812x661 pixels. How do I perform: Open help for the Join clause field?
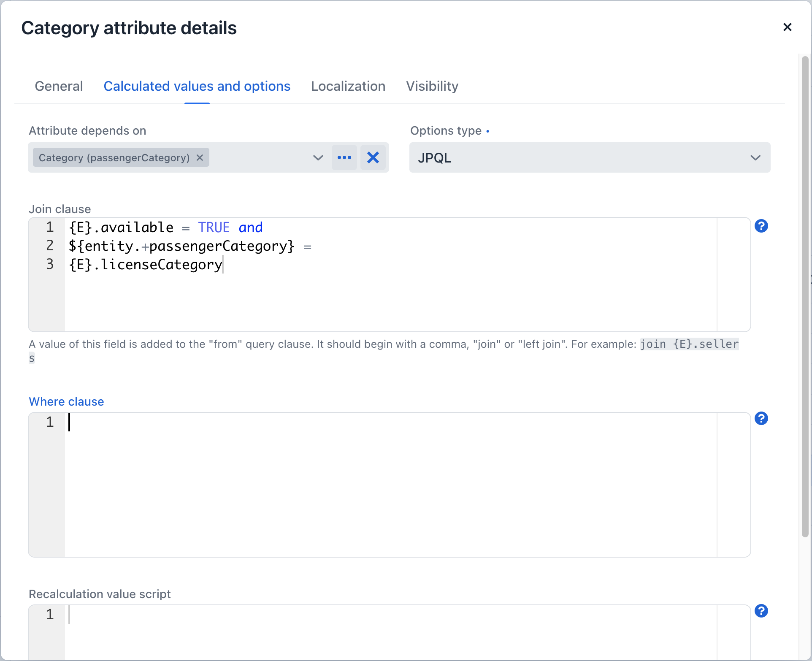coord(761,226)
